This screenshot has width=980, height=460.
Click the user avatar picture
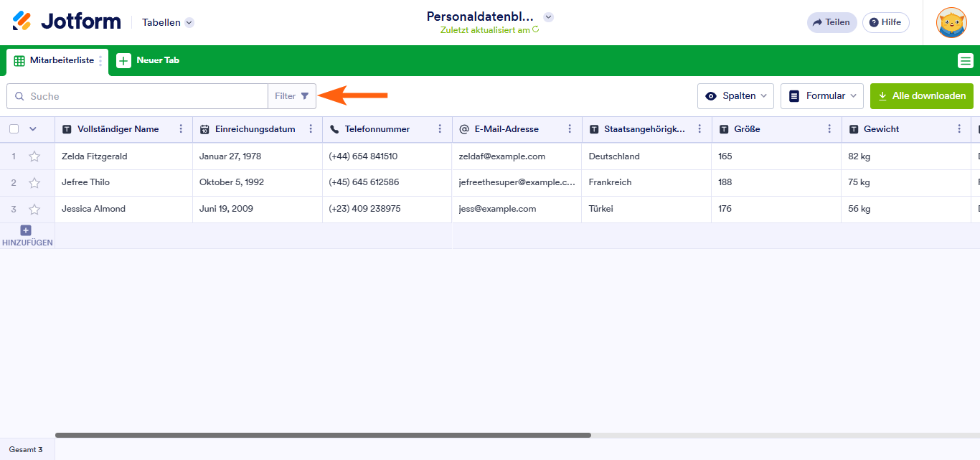point(951,22)
